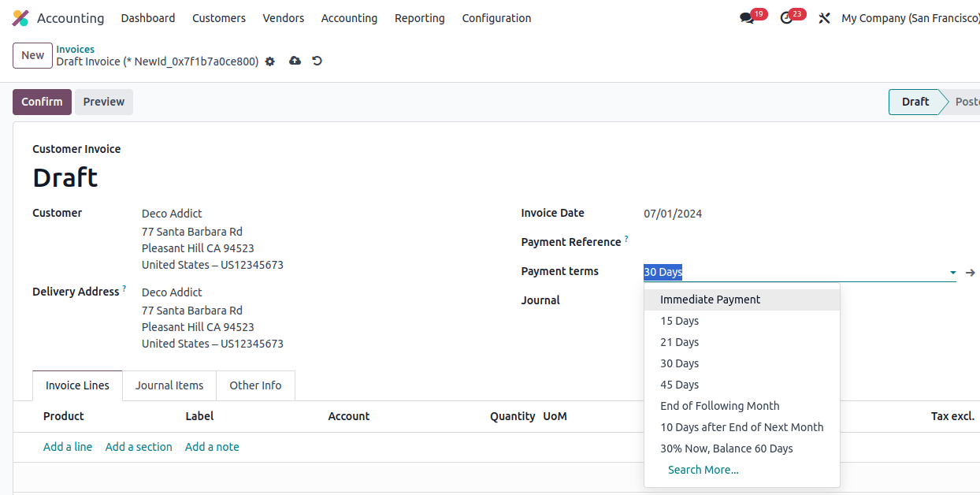The width and height of the screenshot is (980, 495).
Task: Select 10 Days after End of Next Month
Action: point(742,427)
